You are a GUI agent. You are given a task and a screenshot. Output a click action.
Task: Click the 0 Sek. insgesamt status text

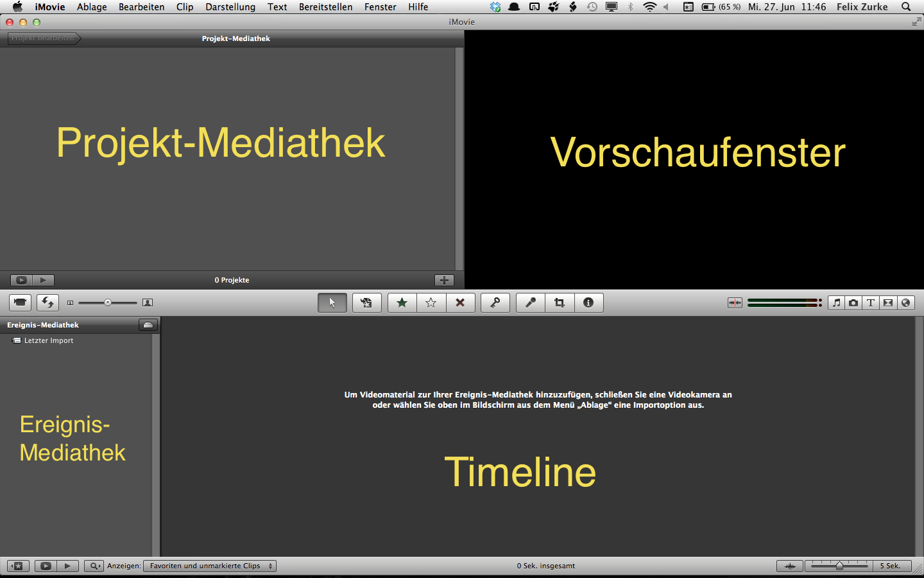coord(546,566)
